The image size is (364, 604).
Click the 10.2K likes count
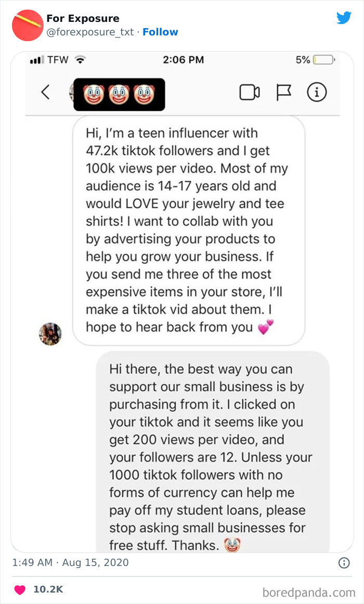tap(48, 589)
